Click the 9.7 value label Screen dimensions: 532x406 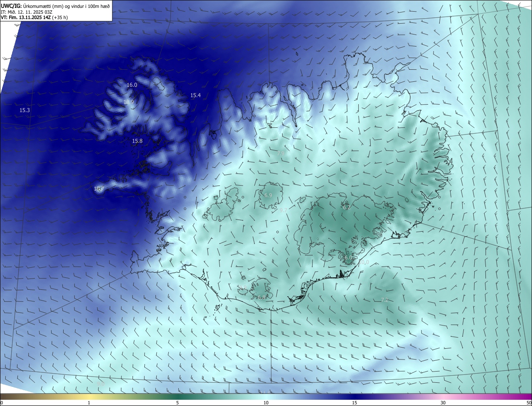pyautogui.click(x=283, y=210)
